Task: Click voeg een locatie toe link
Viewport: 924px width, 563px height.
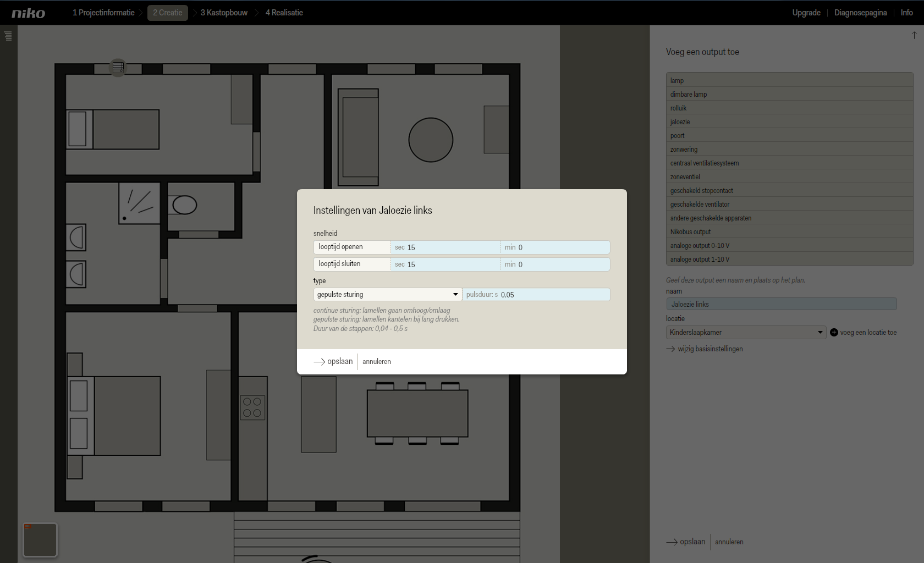Action: point(868,332)
